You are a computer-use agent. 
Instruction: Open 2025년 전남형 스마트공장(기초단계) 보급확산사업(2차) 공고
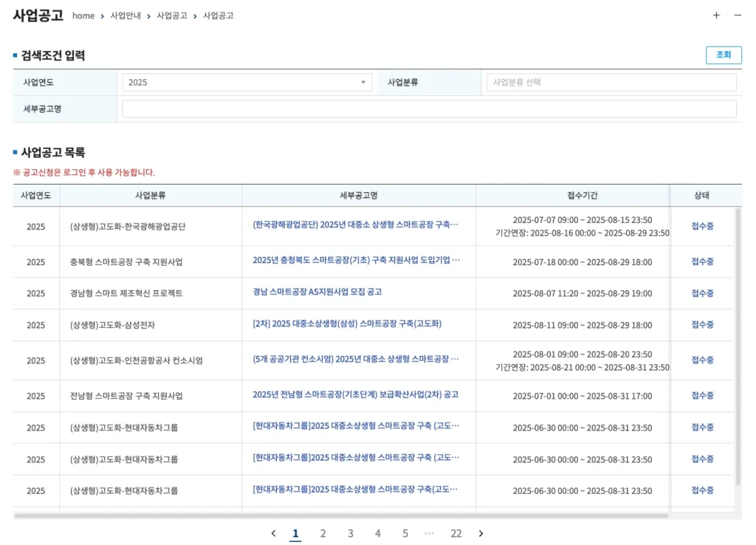(355, 395)
